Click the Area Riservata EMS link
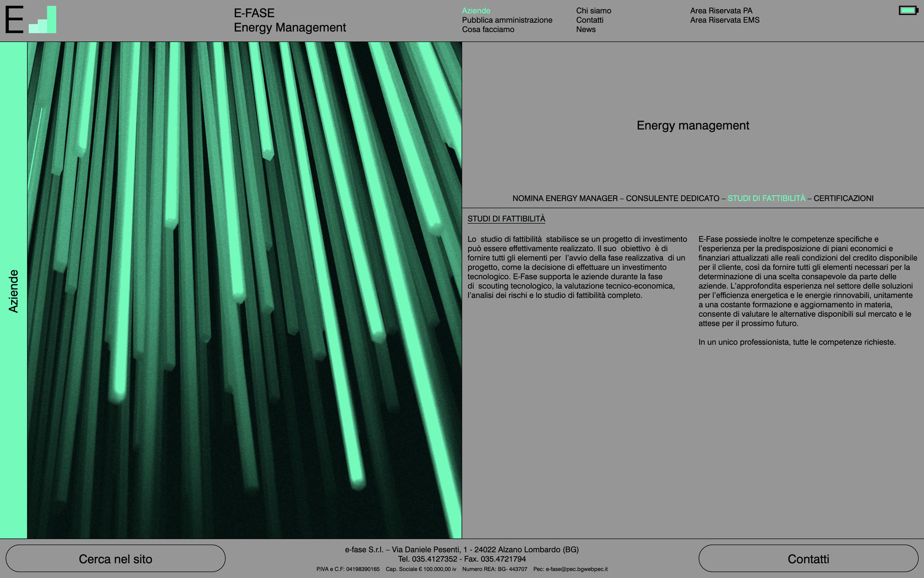The height and width of the screenshot is (578, 924). 724,20
